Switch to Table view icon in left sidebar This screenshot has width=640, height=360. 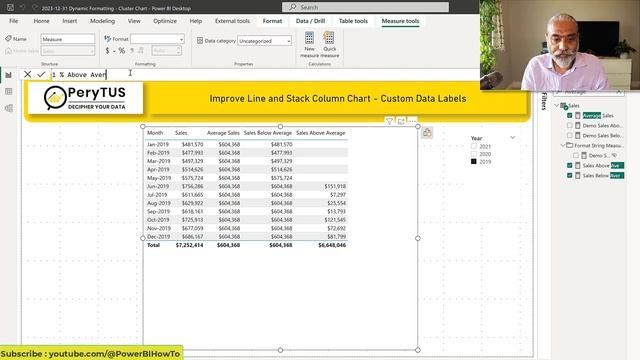pos(9,91)
